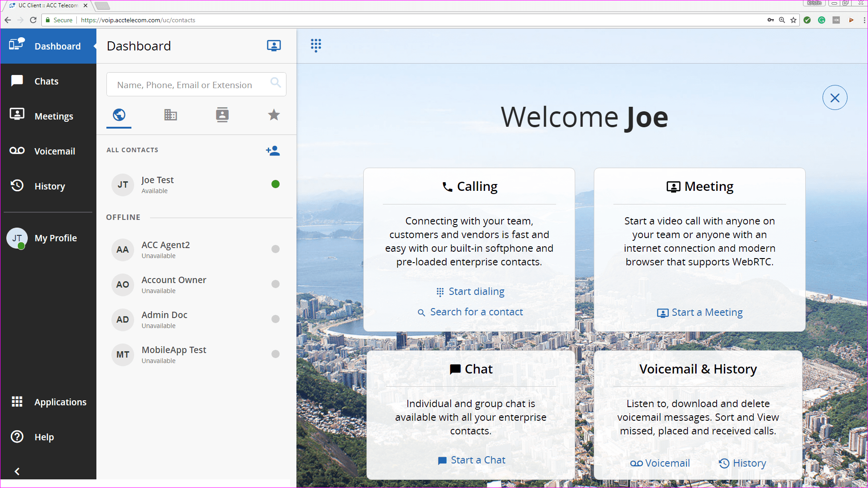The image size is (868, 488).
Task: Click the magnifier search icon
Action: click(276, 82)
